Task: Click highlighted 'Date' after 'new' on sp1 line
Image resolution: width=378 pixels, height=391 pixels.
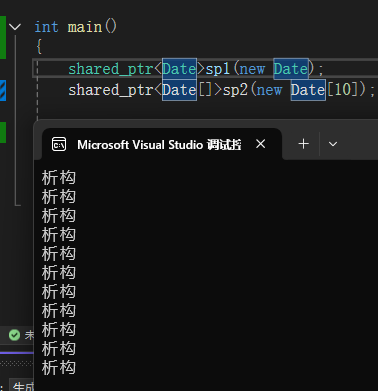Action: pyautogui.click(x=291, y=69)
